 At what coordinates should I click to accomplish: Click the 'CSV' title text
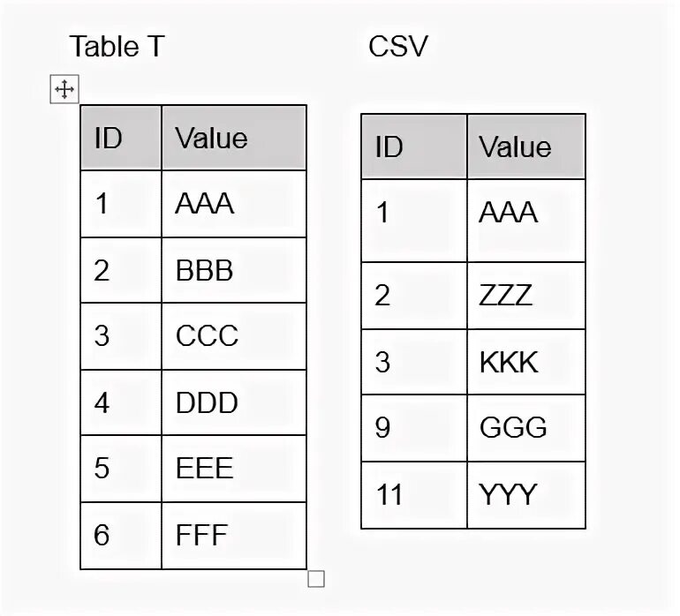click(x=397, y=47)
